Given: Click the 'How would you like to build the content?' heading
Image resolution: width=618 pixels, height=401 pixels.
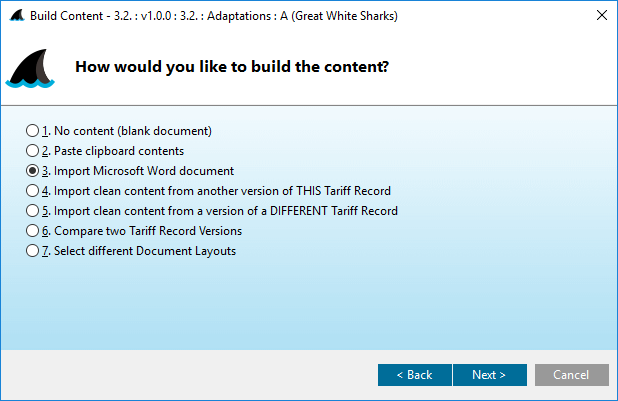Looking at the screenshot, I should click(232, 68).
